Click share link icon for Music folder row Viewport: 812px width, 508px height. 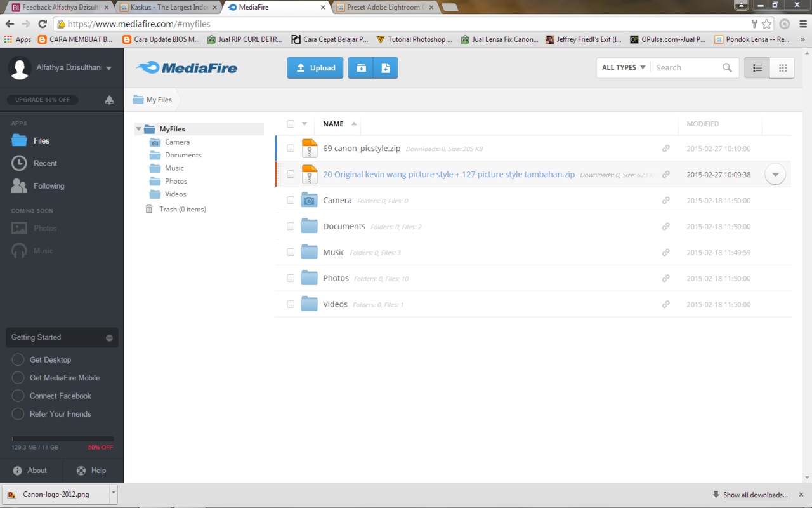[665, 253]
